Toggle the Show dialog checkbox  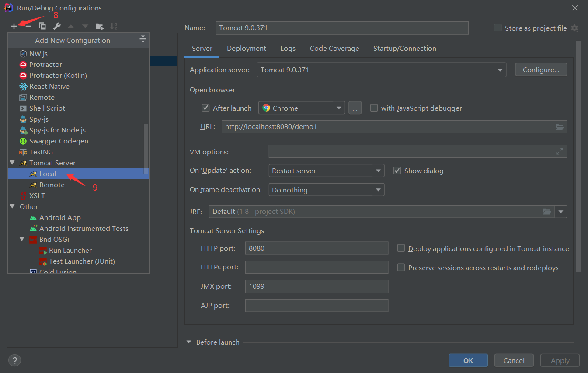click(397, 171)
